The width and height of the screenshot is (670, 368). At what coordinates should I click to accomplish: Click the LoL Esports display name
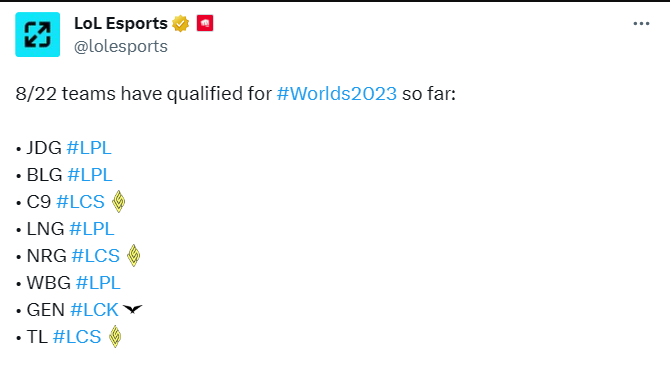tap(121, 24)
